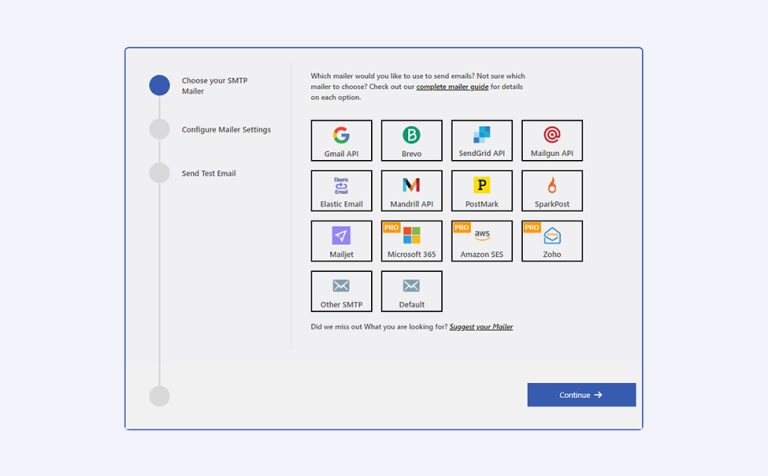Continue to the next setup step
The height and width of the screenshot is (476, 768).
pyautogui.click(x=581, y=395)
